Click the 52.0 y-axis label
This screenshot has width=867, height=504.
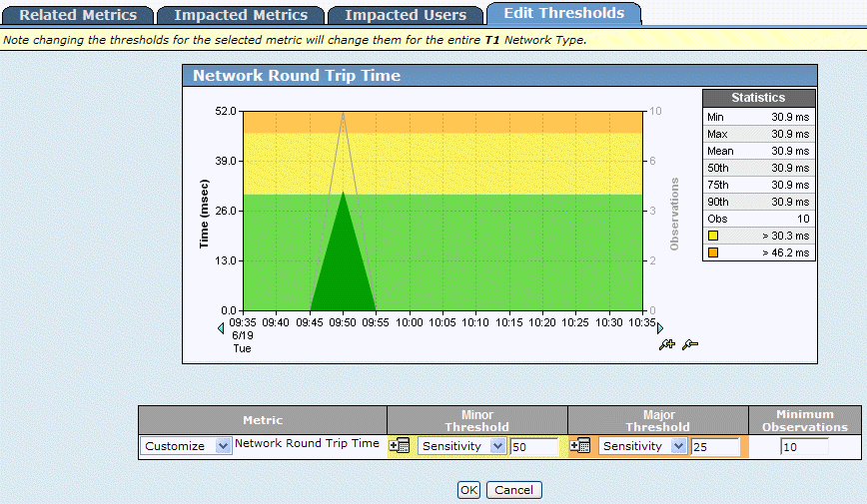click(x=226, y=111)
